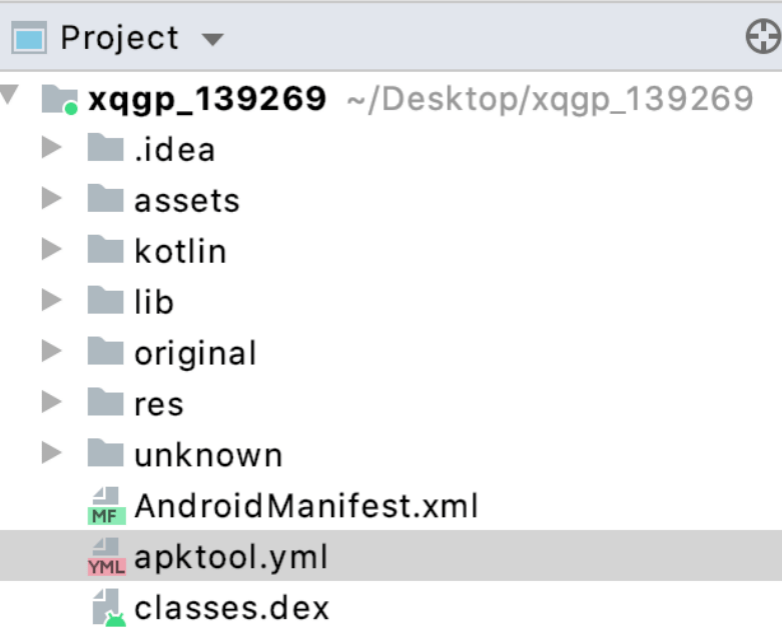The image size is (784, 628).
Task: Expand the lib folder arrow
Action: [x=51, y=302]
